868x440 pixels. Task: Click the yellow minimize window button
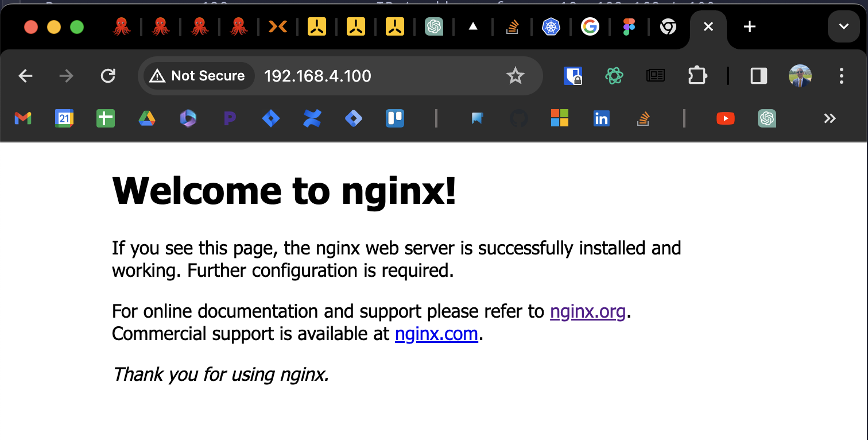click(x=54, y=27)
